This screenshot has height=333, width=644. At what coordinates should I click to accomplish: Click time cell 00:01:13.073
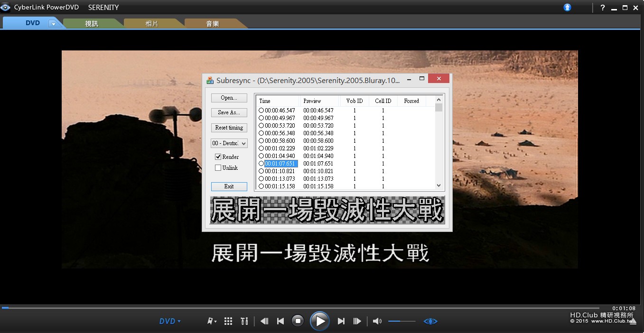(280, 179)
